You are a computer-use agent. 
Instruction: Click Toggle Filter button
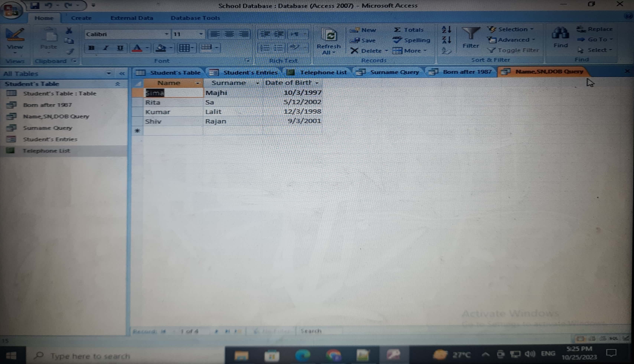pyautogui.click(x=513, y=50)
